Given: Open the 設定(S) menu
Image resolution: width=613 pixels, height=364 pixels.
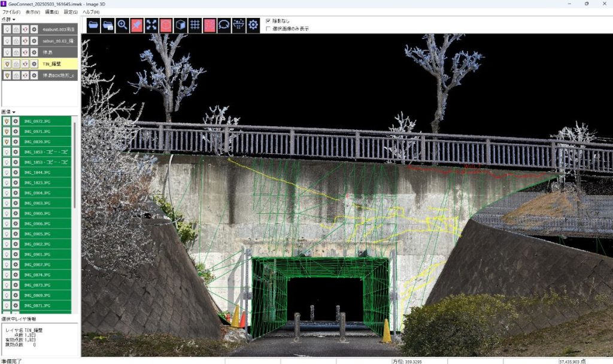Looking at the screenshot, I should (71, 12).
